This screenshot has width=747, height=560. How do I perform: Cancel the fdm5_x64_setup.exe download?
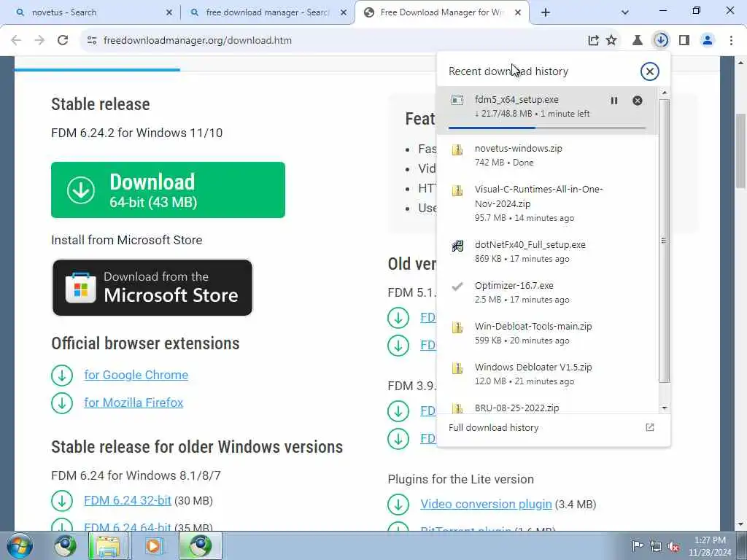(638, 101)
